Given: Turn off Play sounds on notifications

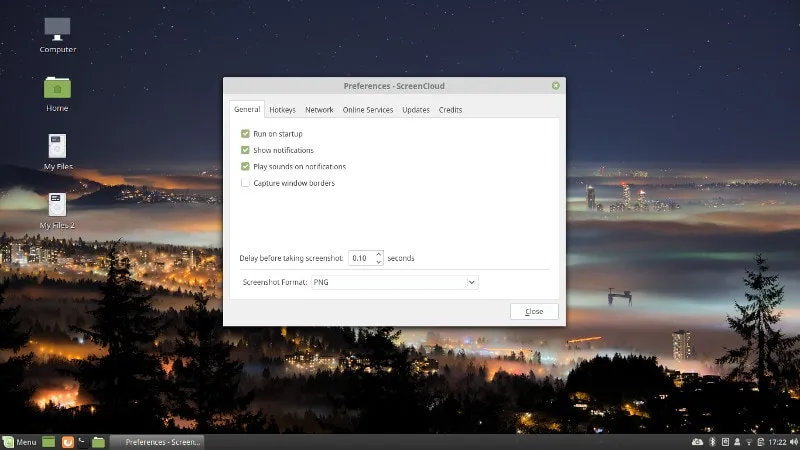Looking at the screenshot, I should (x=245, y=166).
